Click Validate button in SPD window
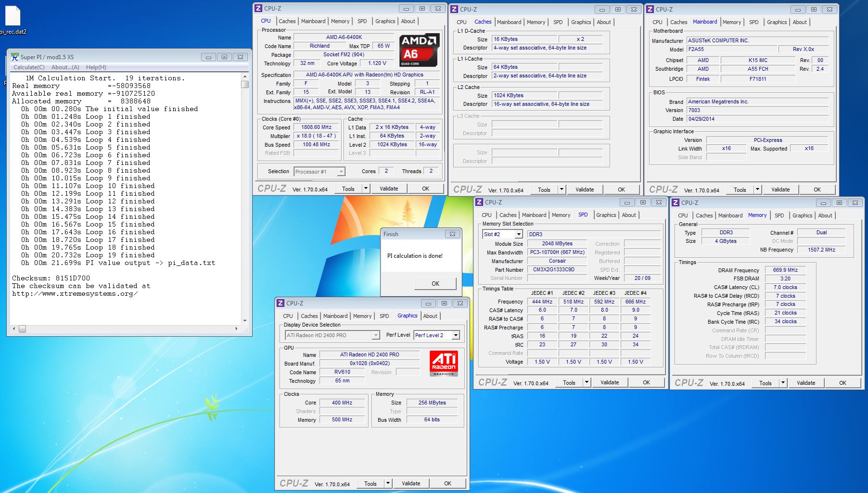 pyautogui.click(x=610, y=382)
